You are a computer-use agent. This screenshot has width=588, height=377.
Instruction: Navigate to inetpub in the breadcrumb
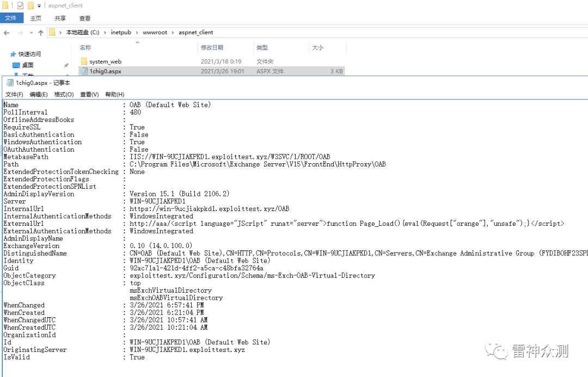121,32
